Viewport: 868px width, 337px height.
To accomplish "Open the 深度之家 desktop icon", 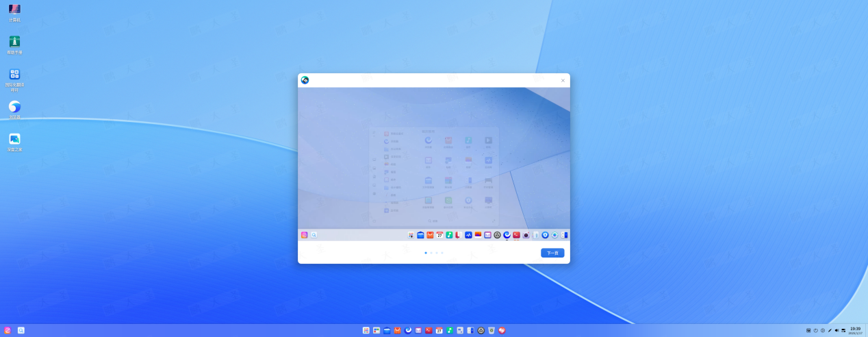I will pyautogui.click(x=14, y=142).
